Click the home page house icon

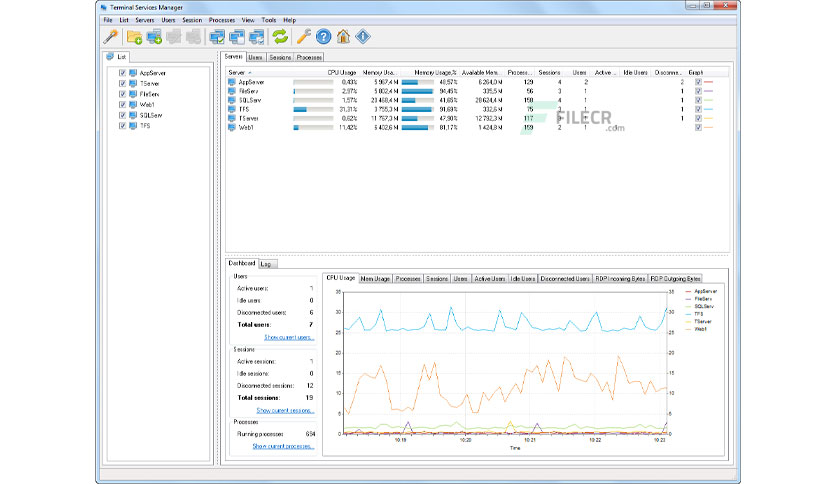point(343,37)
